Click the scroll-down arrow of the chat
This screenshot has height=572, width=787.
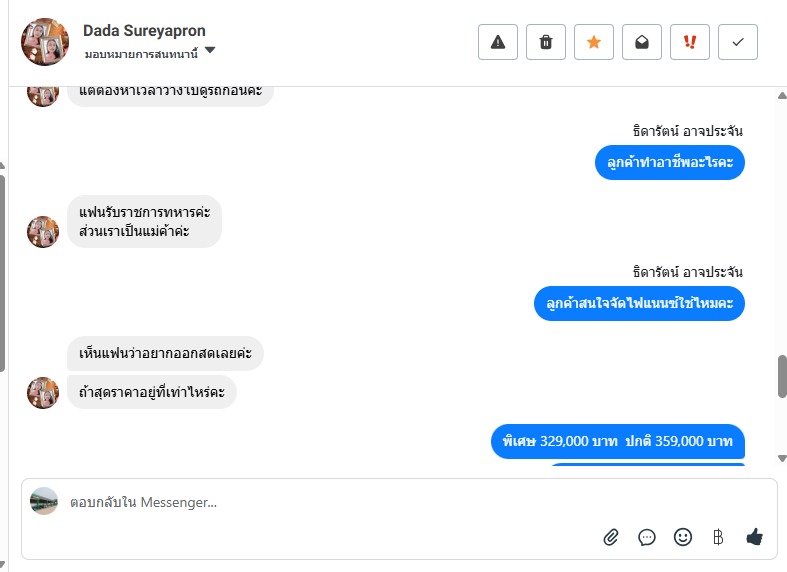pos(782,458)
